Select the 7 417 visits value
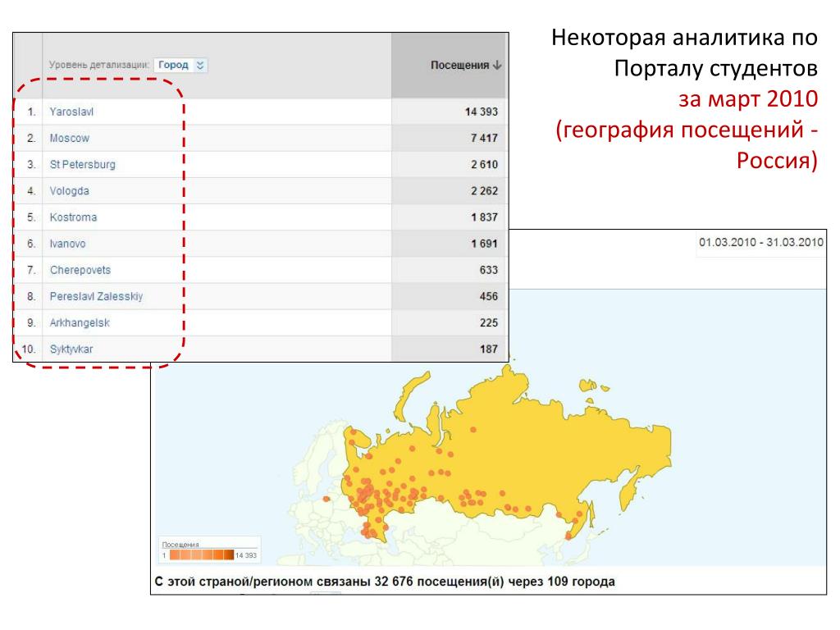This screenshot has width=840, height=630. [484, 138]
